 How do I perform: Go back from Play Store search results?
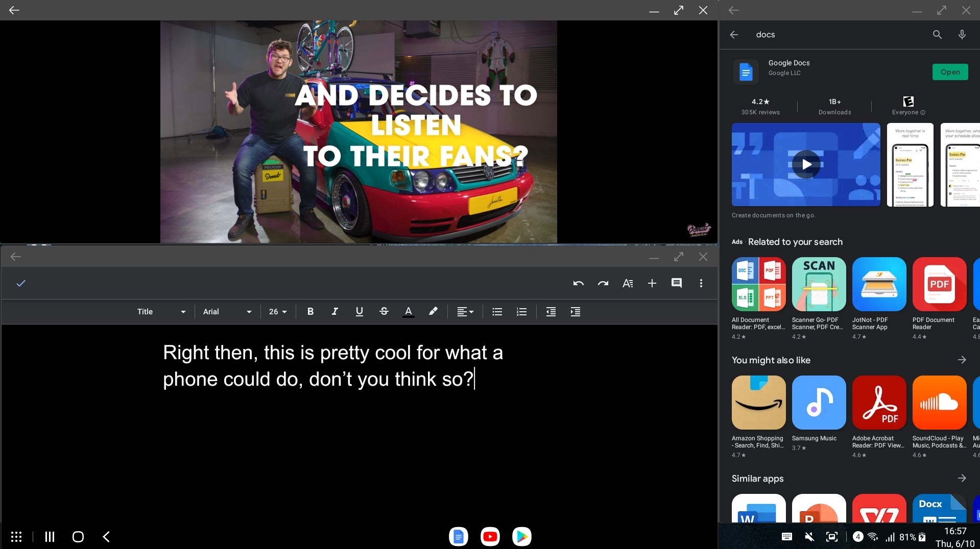(x=734, y=35)
